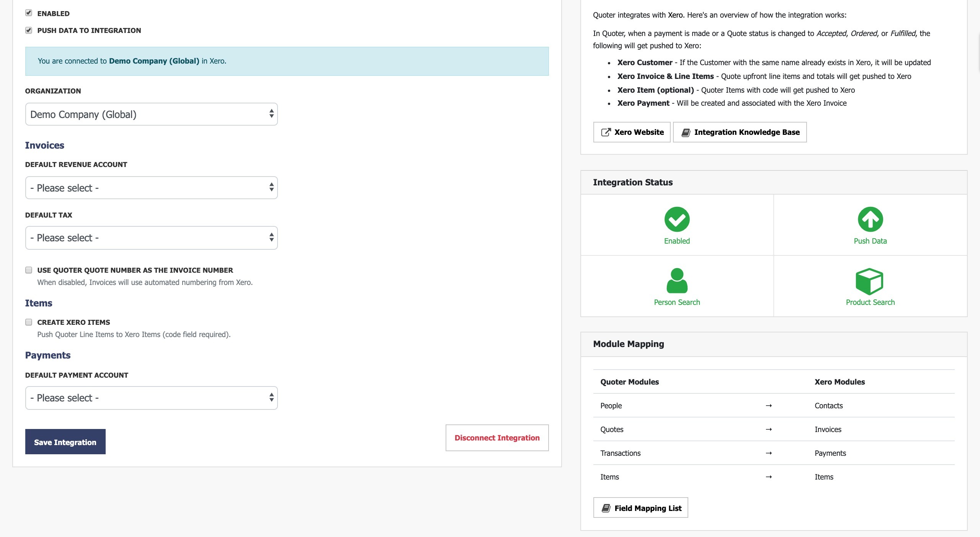Uncheck the ENABLED checkbox
Viewport: 980px width, 537px height.
[29, 13]
